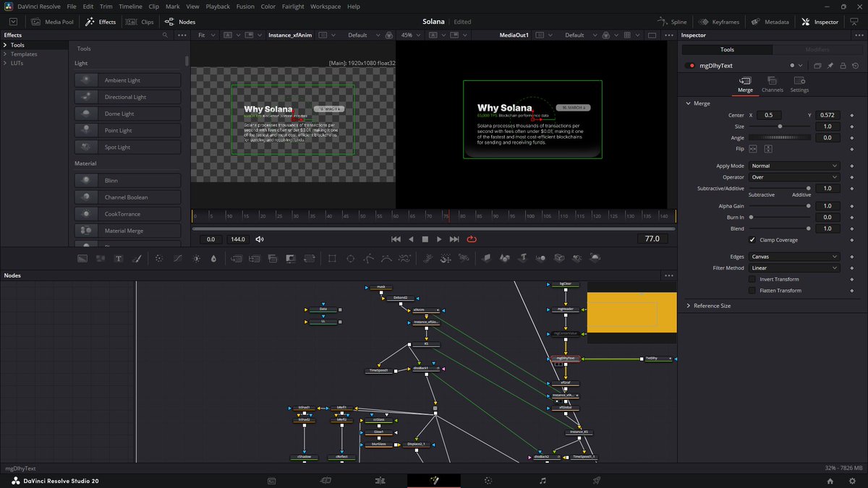Add a Brightness Contrast node (sun icon)
Screen dimensions: 868x488
pos(196,258)
